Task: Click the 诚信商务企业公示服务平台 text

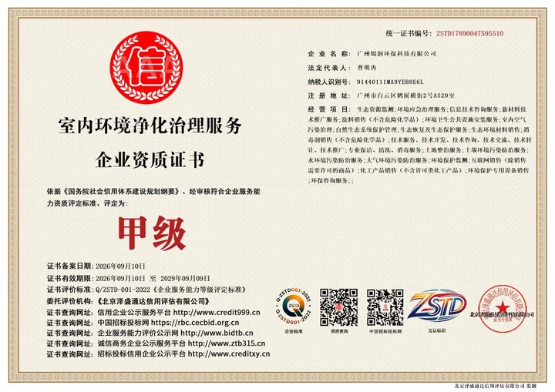Action: click(142, 343)
